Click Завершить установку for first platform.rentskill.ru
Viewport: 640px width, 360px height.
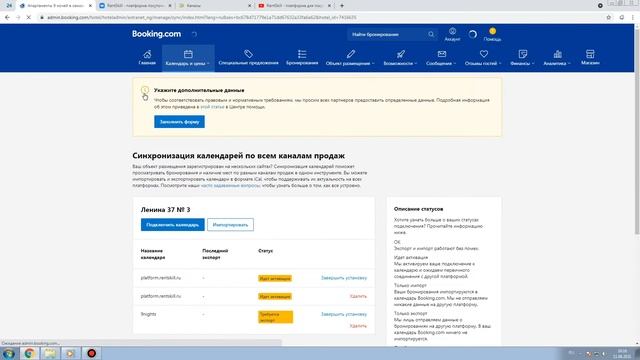click(344, 278)
